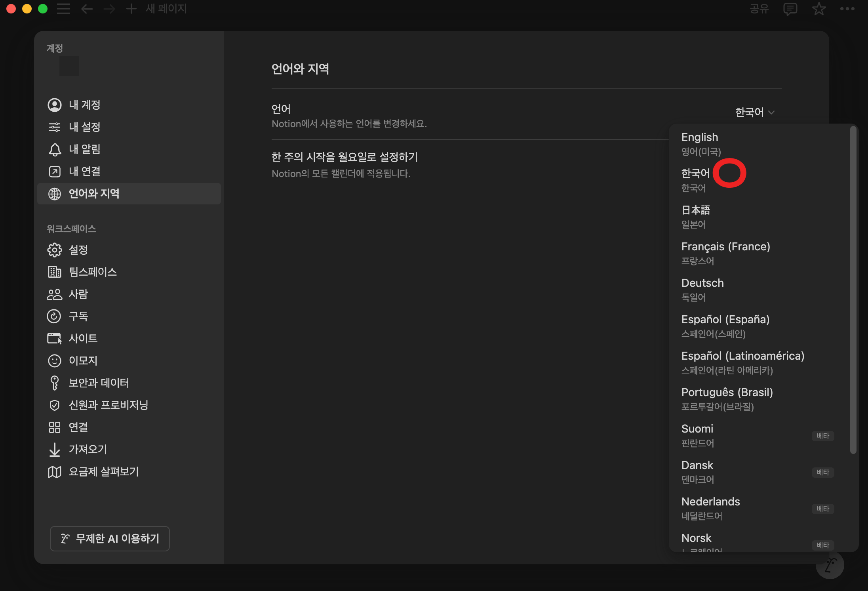
Task: Click the language list scrollbar
Action: tap(853, 290)
